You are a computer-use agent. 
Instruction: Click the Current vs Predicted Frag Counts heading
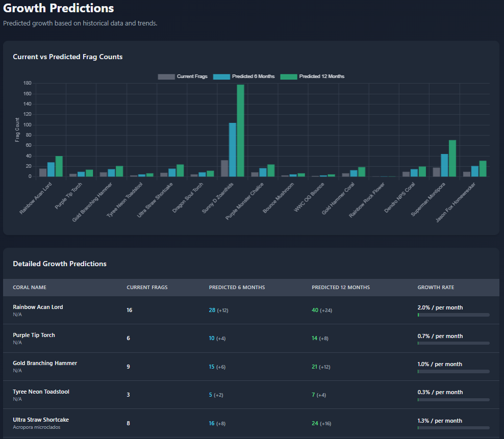[x=67, y=57]
